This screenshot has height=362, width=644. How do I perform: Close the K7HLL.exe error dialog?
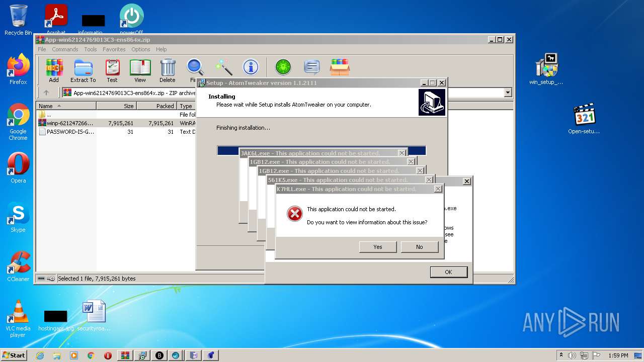coord(438,189)
